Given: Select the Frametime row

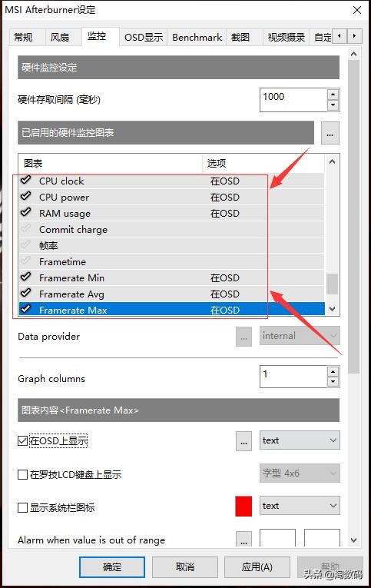Looking at the screenshot, I should tap(171, 261).
